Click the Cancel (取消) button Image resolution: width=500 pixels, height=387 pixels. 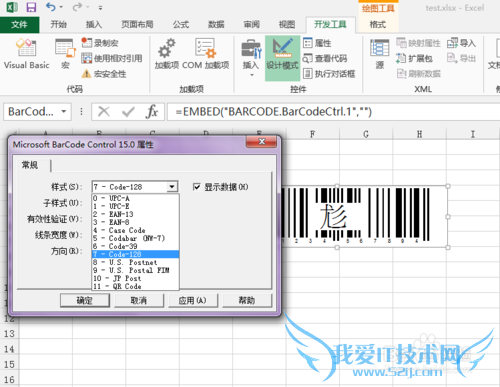tap(139, 301)
